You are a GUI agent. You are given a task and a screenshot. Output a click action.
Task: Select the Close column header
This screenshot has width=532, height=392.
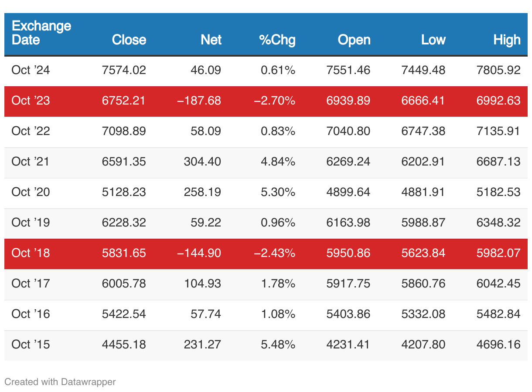pos(129,40)
